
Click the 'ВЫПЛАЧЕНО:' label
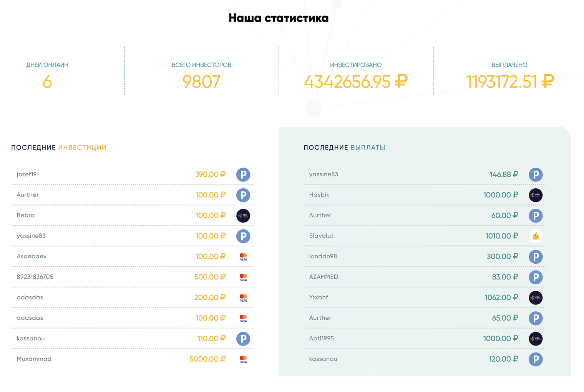[510, 65]
